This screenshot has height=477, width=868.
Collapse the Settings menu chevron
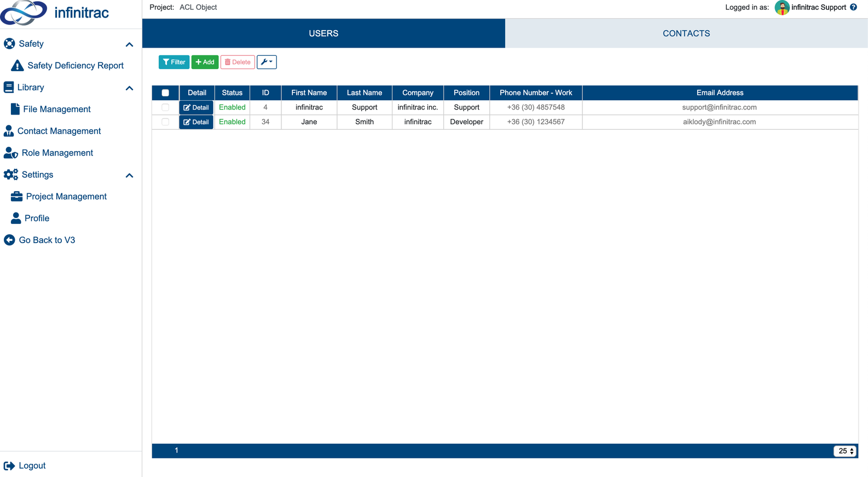pyautogui.click(x=129, y=175)
